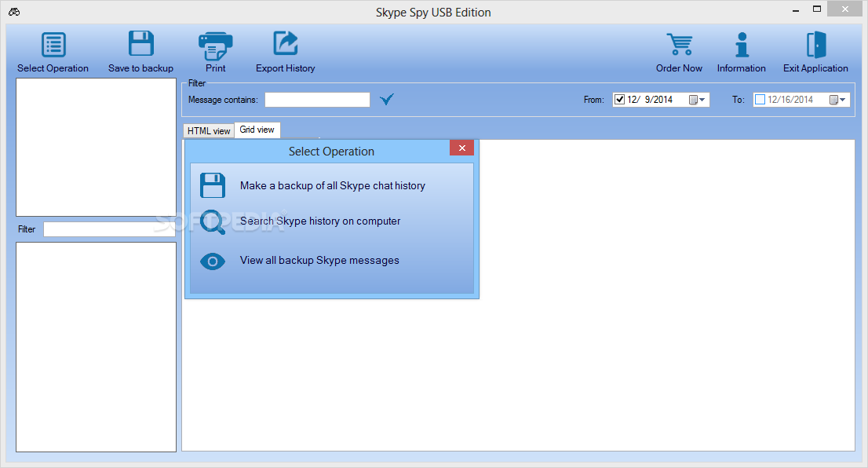Click the Print toolbar icon
868x468 pixels.
(215, 46)
